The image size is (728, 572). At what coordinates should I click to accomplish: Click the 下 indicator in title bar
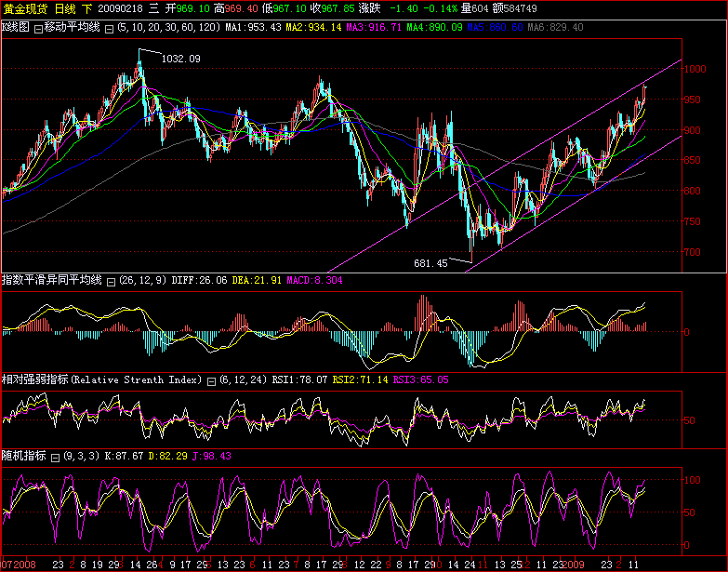pyautogui.click(x=87, y=7)
